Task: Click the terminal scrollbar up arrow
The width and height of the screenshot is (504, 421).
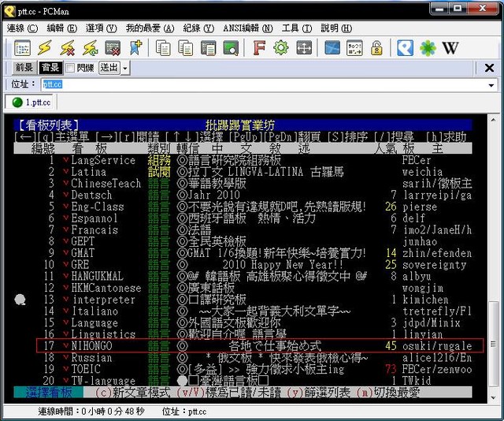Action: coord(494,120)
